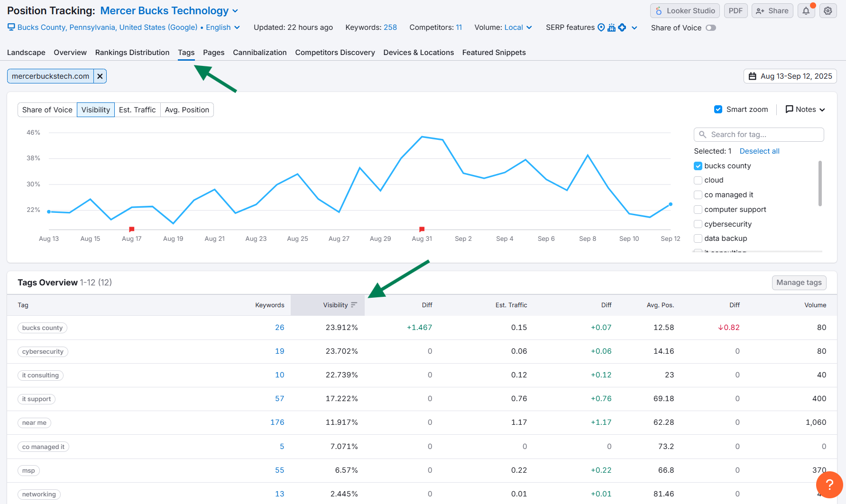This screenshot has height=504, width=846.
Task: Click the Manage tags button
Action: point(799,283)
